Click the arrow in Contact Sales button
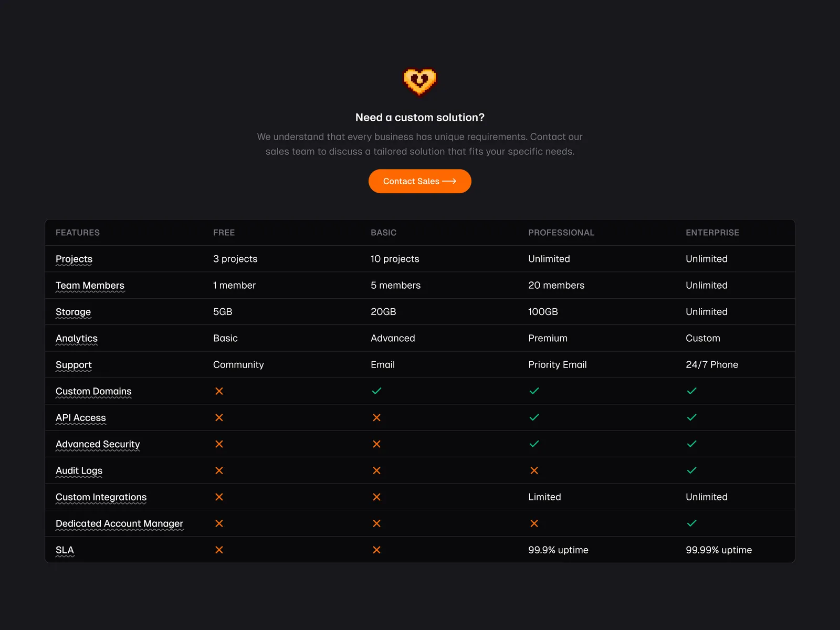The height and width of the screenshot is (630, 840). click(x=449, y=181)
